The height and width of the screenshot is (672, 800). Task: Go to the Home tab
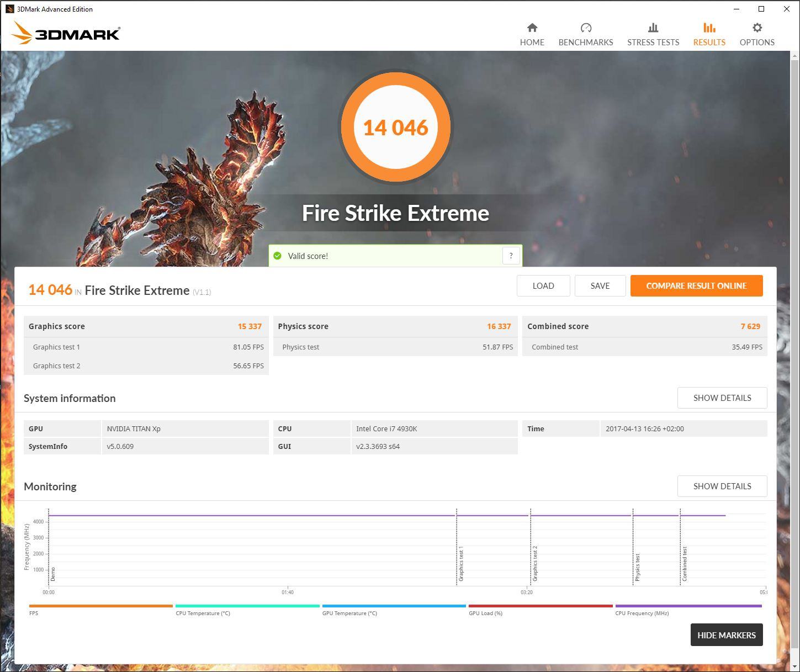[532, 34]
